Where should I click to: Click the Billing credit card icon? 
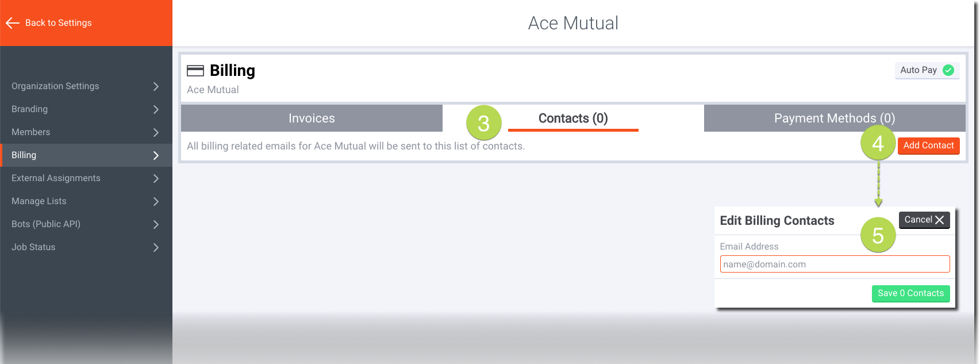click(195, 71)
